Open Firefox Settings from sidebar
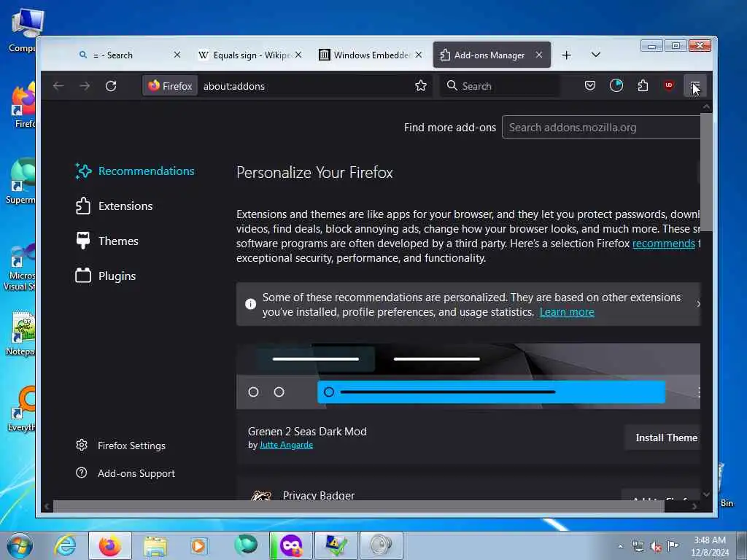 click(121, 446)
